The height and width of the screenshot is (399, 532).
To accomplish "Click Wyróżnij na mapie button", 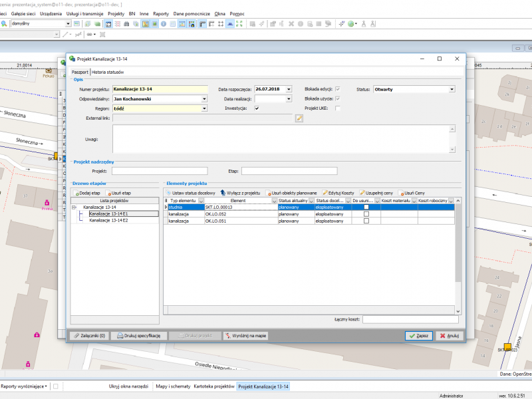I will [245, 336].
